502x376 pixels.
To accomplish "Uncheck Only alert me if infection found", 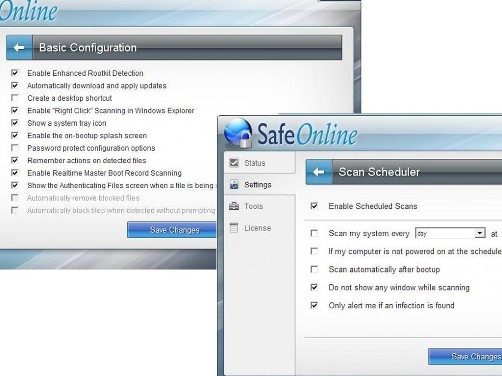I will point(314,305).
